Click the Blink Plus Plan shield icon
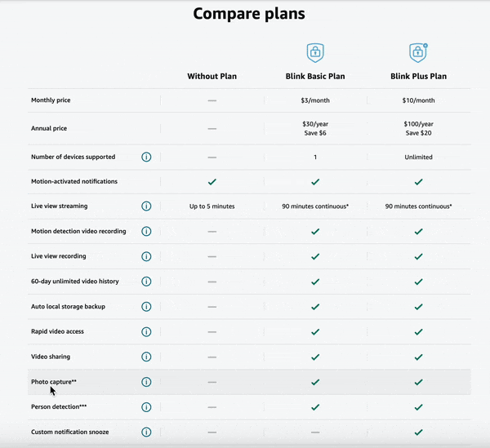This screenshot has height=448, width=490. tap(418, 53)
